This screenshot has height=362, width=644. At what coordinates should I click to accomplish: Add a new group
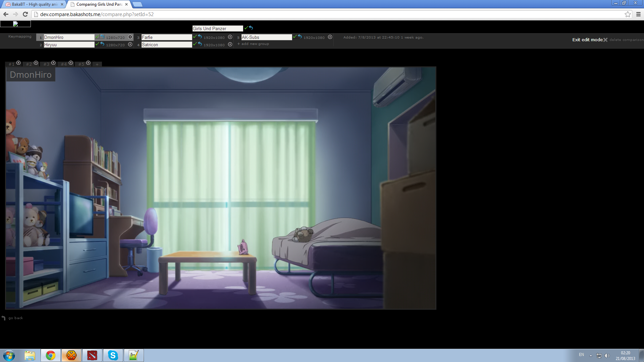pos(253,44)
